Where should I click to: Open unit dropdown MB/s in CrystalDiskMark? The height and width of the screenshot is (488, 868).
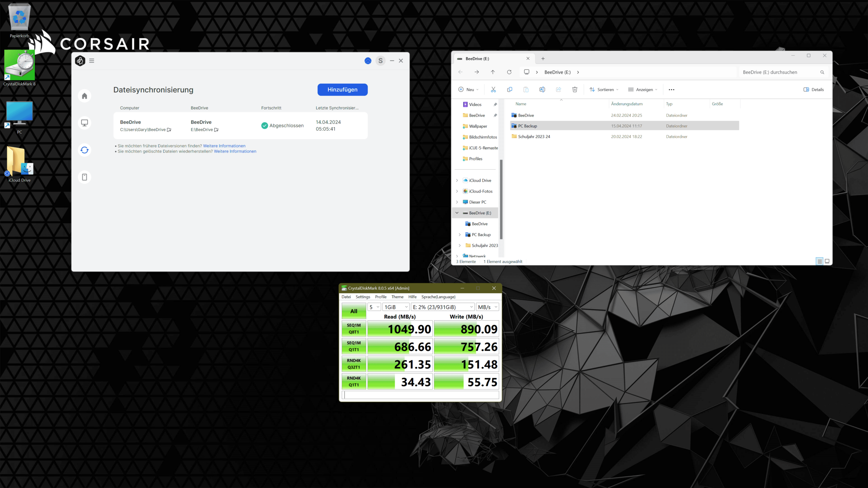488,307
